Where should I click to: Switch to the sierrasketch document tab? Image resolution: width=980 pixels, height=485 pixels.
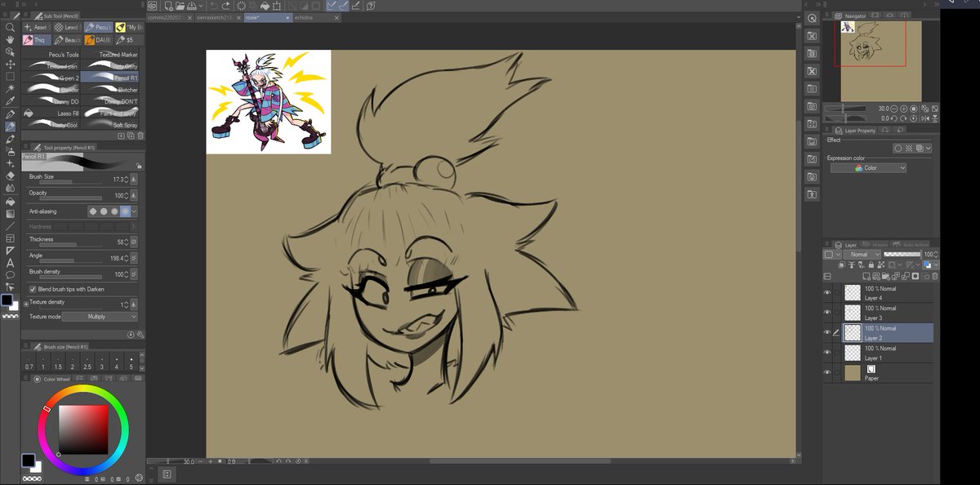[219, 16]
